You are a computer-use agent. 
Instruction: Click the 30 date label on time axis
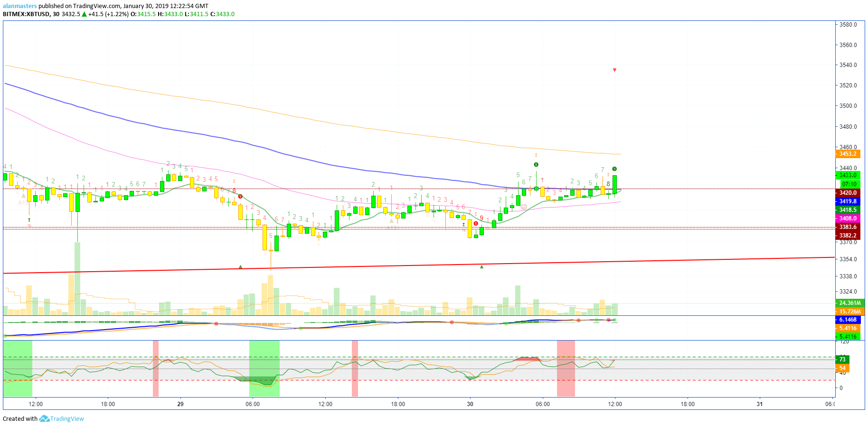point(470,404)
